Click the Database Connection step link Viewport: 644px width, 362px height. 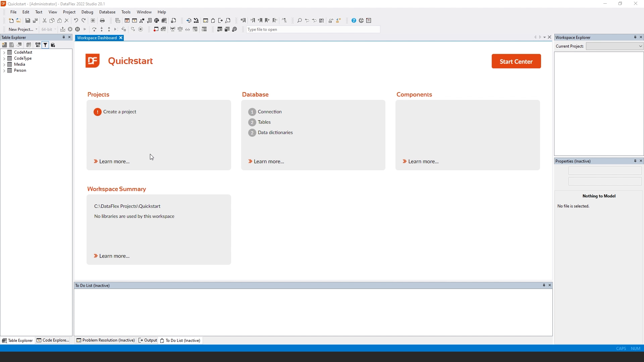270,112
